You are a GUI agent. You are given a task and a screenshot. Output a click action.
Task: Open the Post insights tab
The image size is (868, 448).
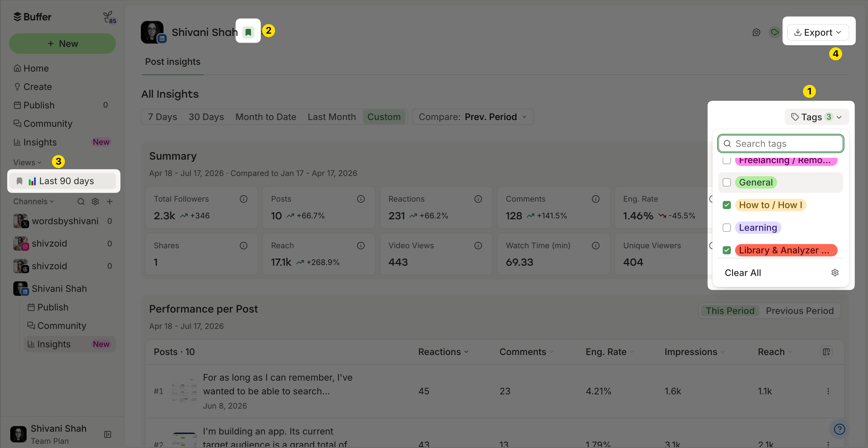(173, 62)
